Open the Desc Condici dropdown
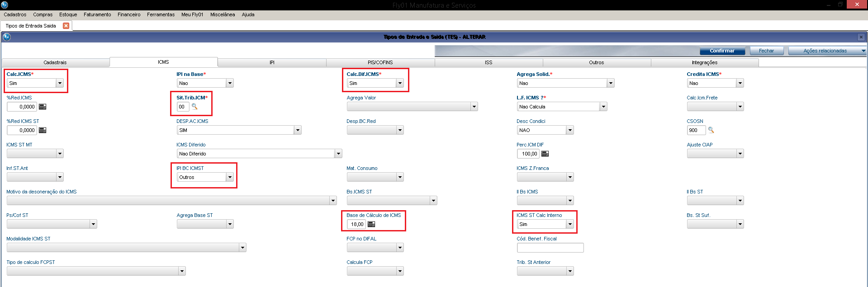The width and height of the screenshot is (868, 287). (x=570, y=130)
